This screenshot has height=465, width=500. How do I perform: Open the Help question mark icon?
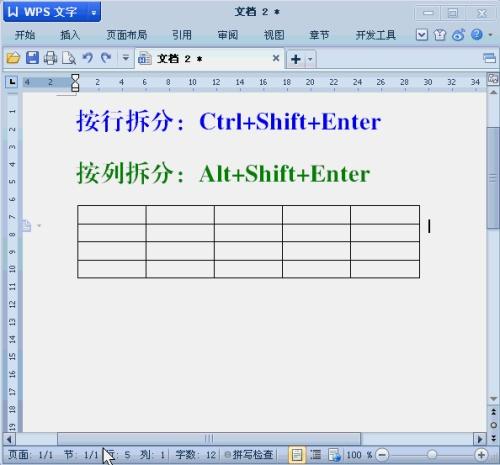point(477,34)
